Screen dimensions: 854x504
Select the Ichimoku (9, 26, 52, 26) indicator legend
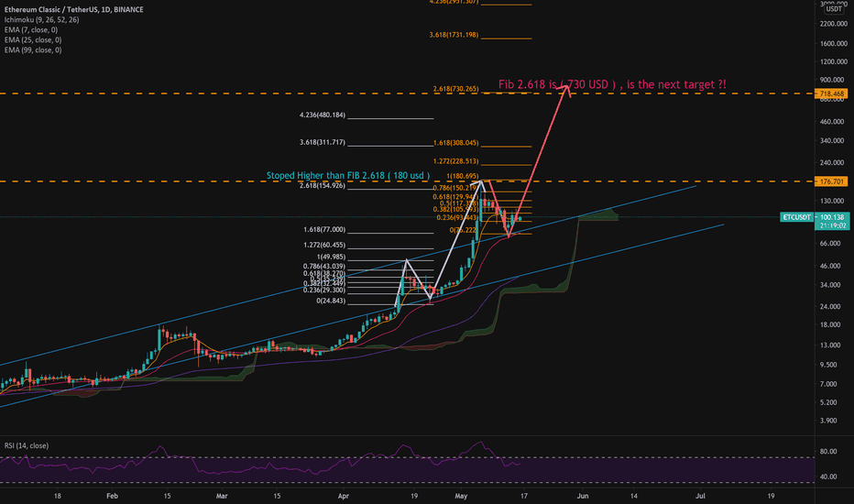41,19
